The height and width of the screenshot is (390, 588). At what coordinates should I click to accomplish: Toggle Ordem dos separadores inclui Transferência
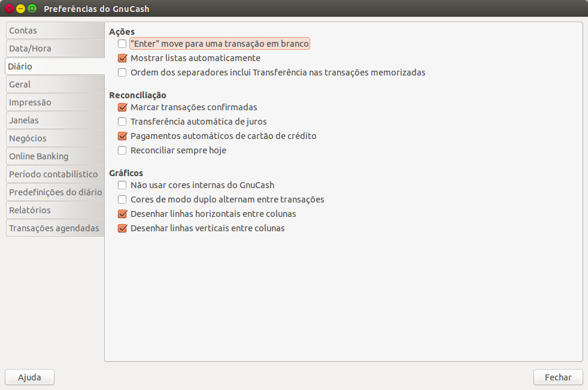(122, 72)
